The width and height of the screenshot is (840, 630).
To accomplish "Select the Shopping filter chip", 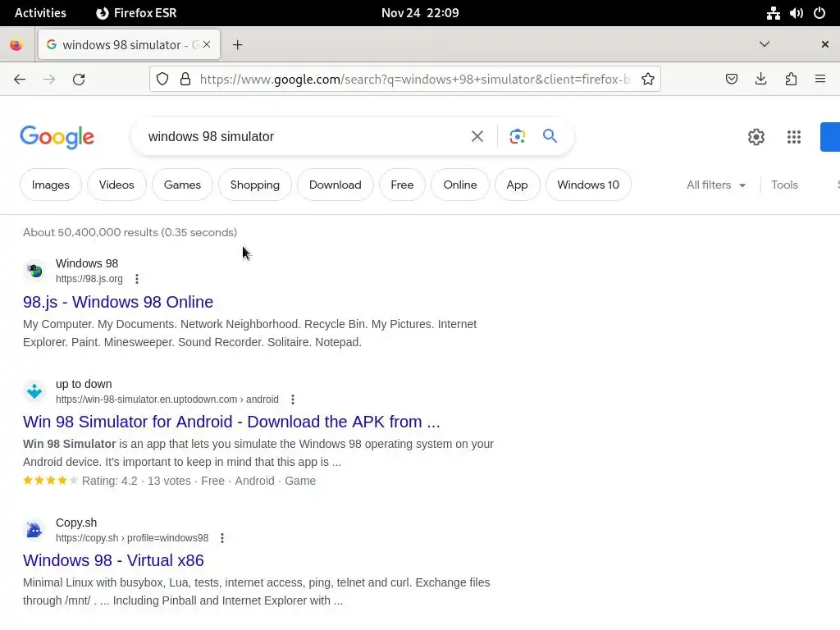I will point(255,185).
